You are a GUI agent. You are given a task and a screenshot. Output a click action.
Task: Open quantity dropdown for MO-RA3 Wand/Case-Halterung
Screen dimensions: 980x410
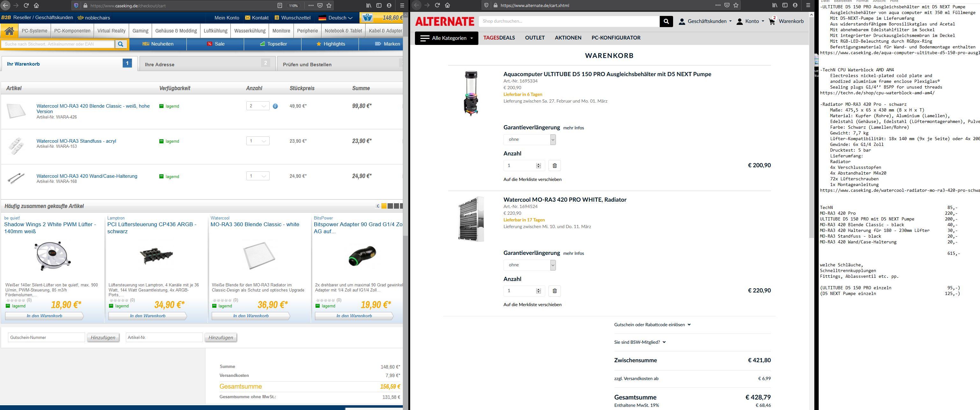click(258, 176)
